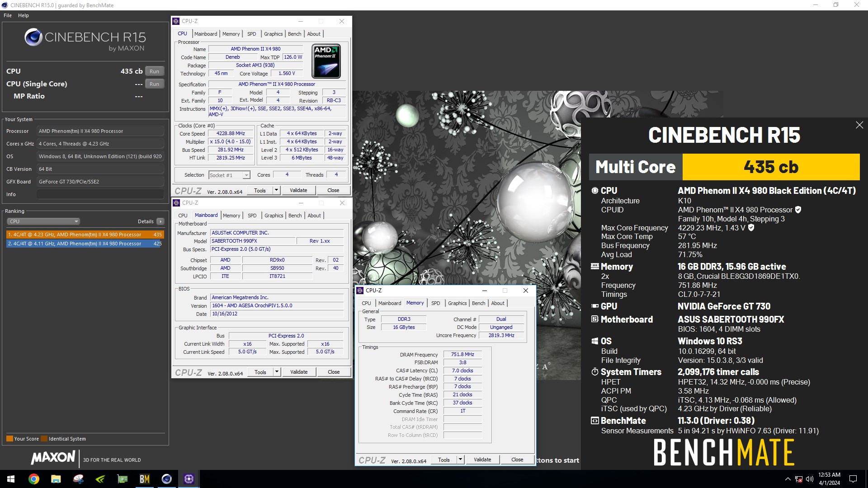868x488 pixels.
Task: Open the Socket #1 selection dropdown
Action: click(230, 175)
